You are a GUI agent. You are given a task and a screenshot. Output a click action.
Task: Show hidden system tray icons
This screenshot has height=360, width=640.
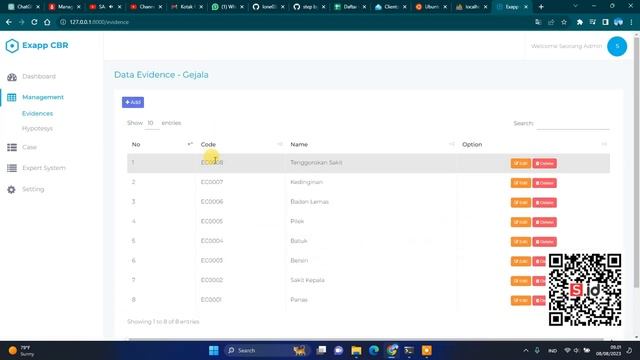(526, 351)
